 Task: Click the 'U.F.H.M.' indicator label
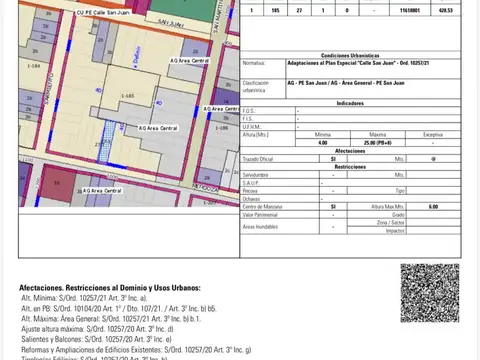click(252, 127)
